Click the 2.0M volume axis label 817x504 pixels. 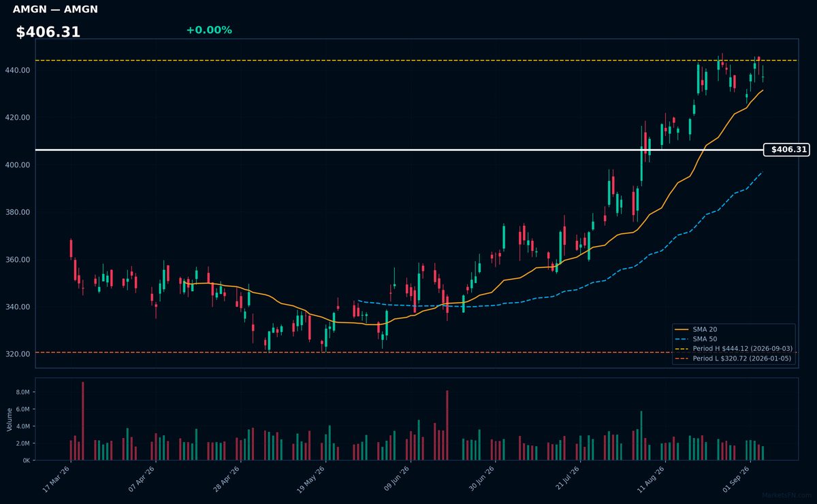[x=23, y=443]
